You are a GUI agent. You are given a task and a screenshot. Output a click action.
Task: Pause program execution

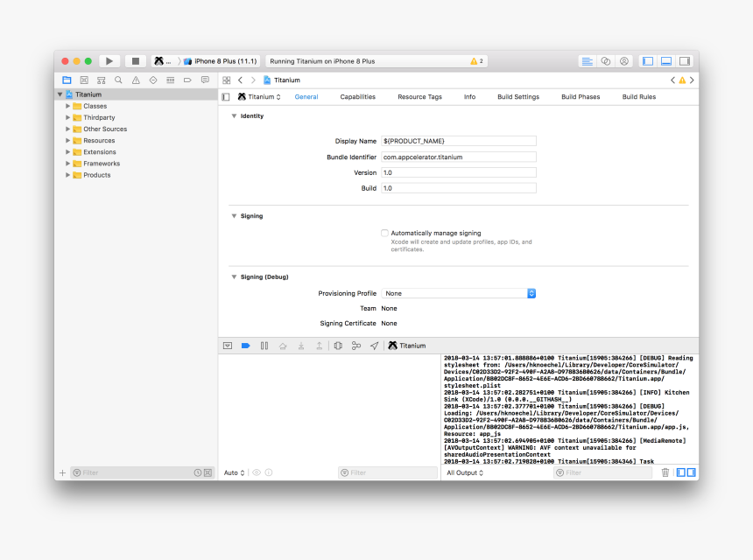click(264, 346)
